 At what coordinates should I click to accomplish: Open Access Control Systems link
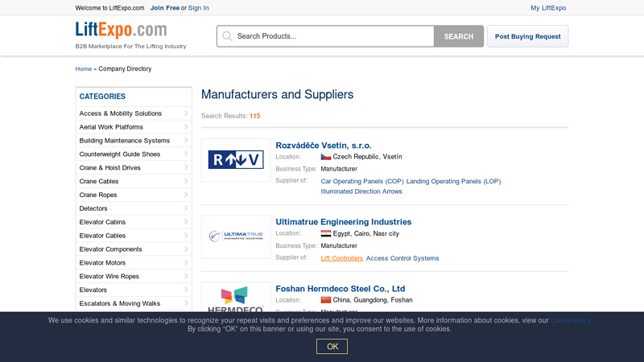coord(402,258)
